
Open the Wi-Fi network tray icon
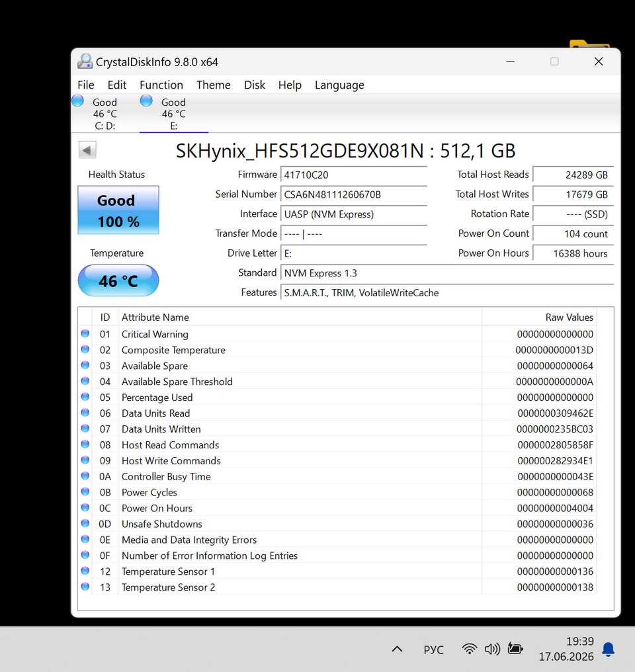pyautogui.click(x=470, y=649)
